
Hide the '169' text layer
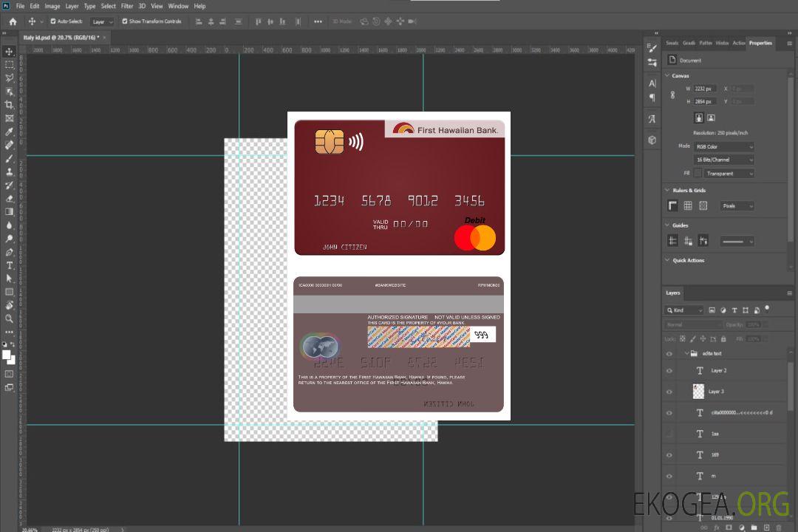pos(669,455)
